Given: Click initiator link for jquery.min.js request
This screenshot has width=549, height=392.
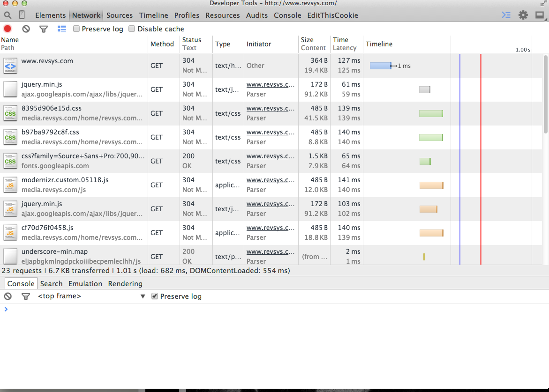Looking at the screenshot, I should (269, 84).
